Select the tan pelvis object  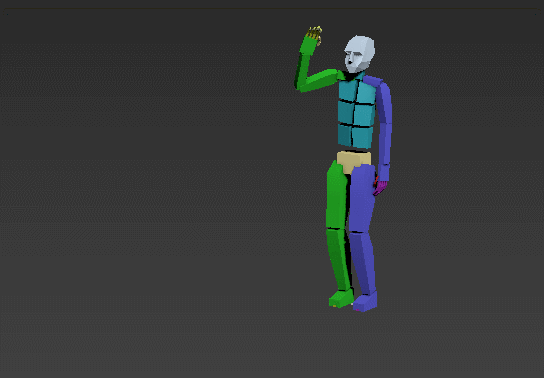coord(354,161)
